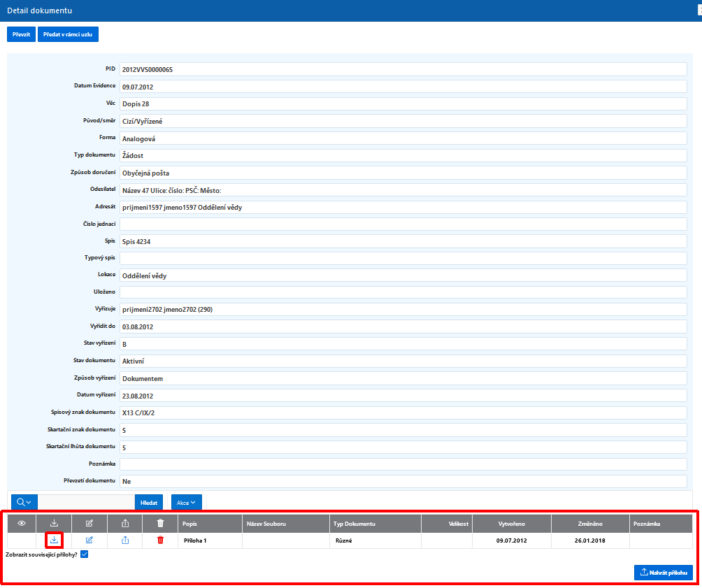The width and height of the screenshot is (702, 588).
Task: Click the trash icon column header
Action: (160, 523)
